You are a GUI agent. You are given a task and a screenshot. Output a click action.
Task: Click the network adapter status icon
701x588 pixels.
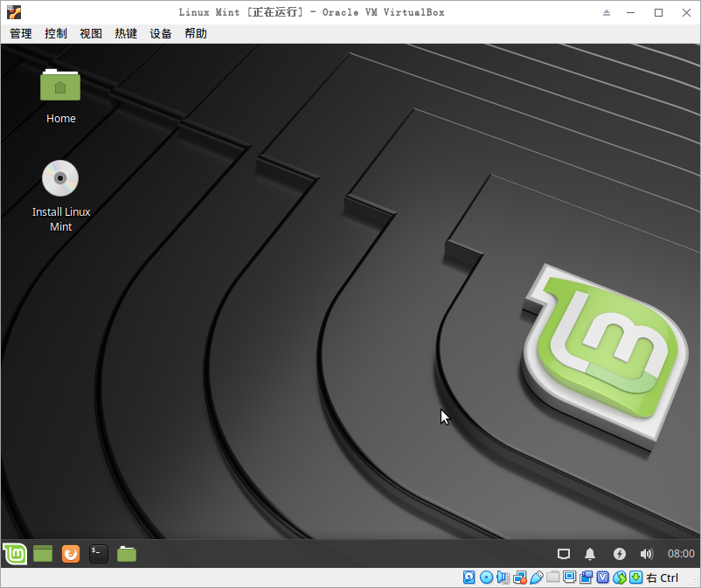pos(520,578)
